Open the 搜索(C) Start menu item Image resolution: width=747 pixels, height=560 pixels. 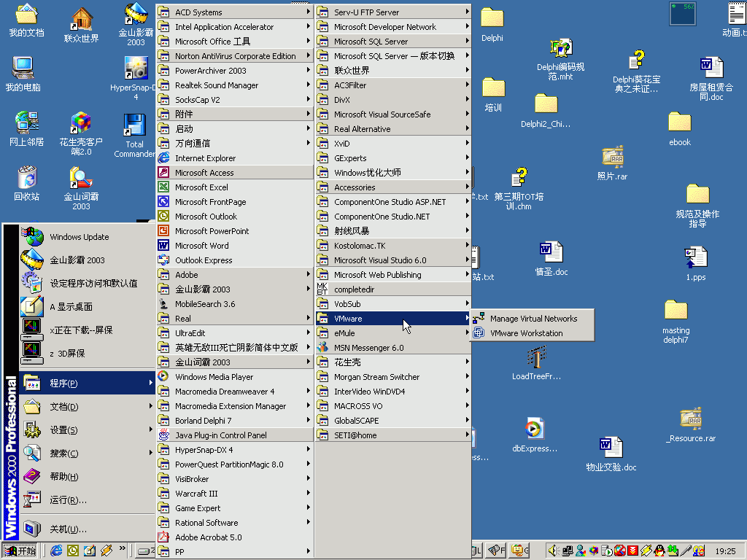click(x=88, y=454)
